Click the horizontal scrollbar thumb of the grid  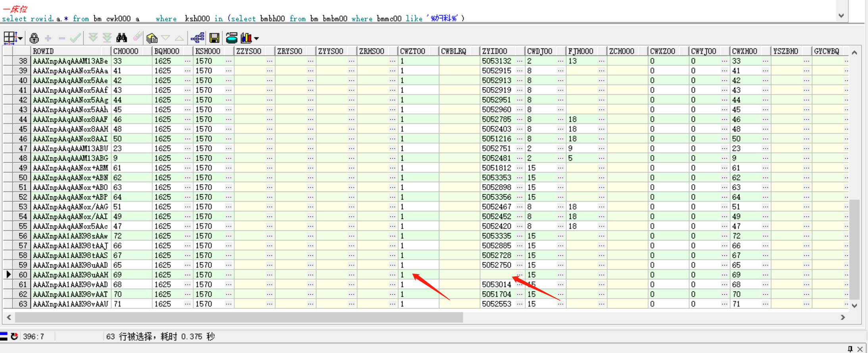click(x=239, y=317)
